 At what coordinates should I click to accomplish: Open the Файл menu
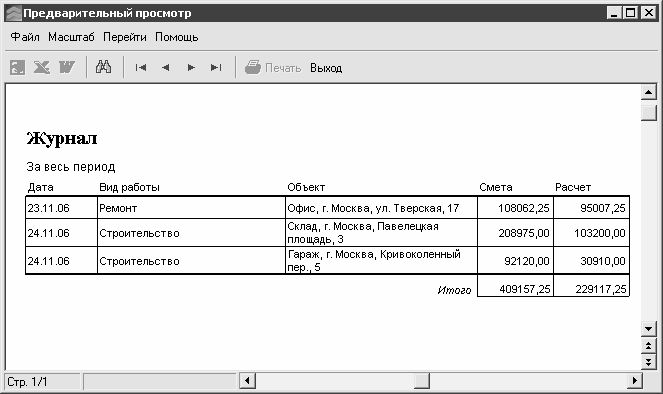tap(25, 37)
